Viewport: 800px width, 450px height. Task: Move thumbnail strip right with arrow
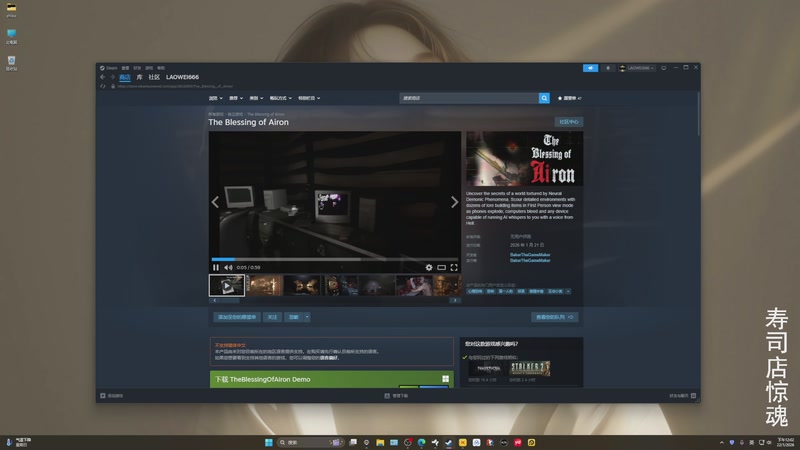[x=455, y=301]
